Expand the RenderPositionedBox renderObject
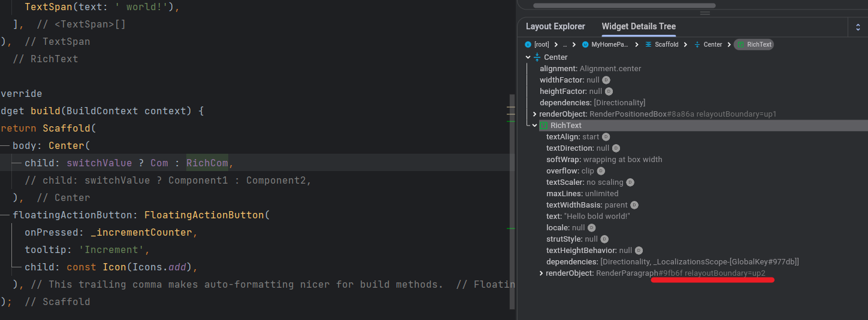The height and width of the screenshot is (320, 868). (534, 114)
